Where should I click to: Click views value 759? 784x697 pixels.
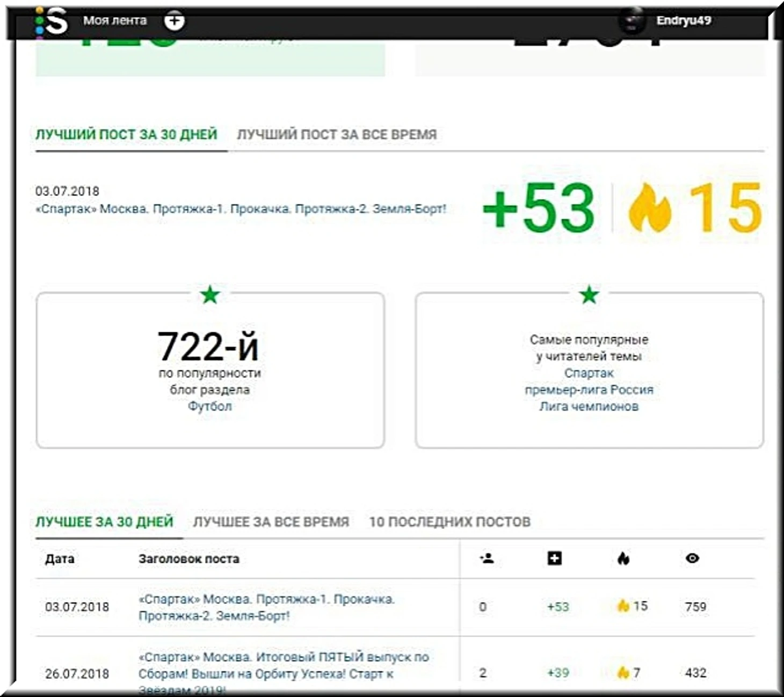695,607
